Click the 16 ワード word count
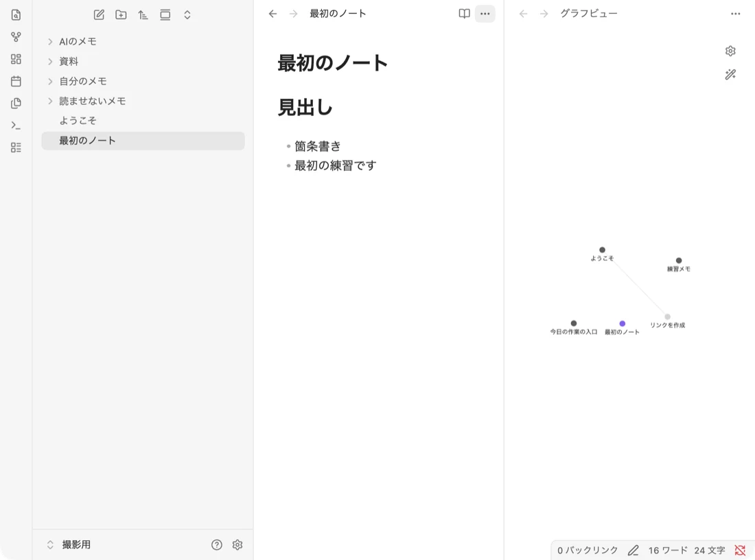This screenshot has width=755, height=560. point(668,550)
